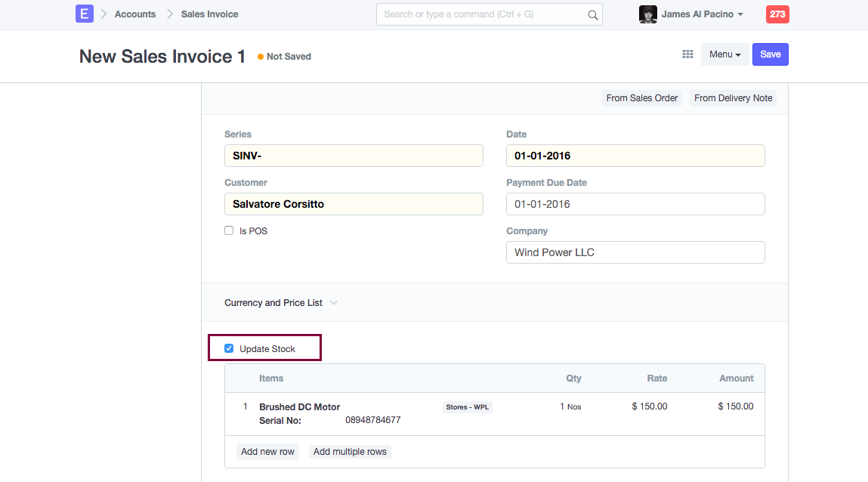Go to Sales Invoice breadcrumb
The height and width of the screenshot is (482, 868).
pos(209,14)
